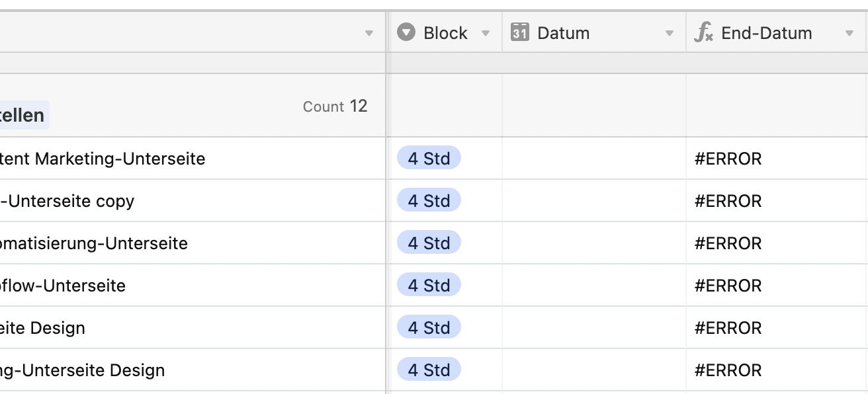Image resolution: width=868 pixels, height=394 pixels.
Task: Select the Block column header label
Action: tap(445, 33)
